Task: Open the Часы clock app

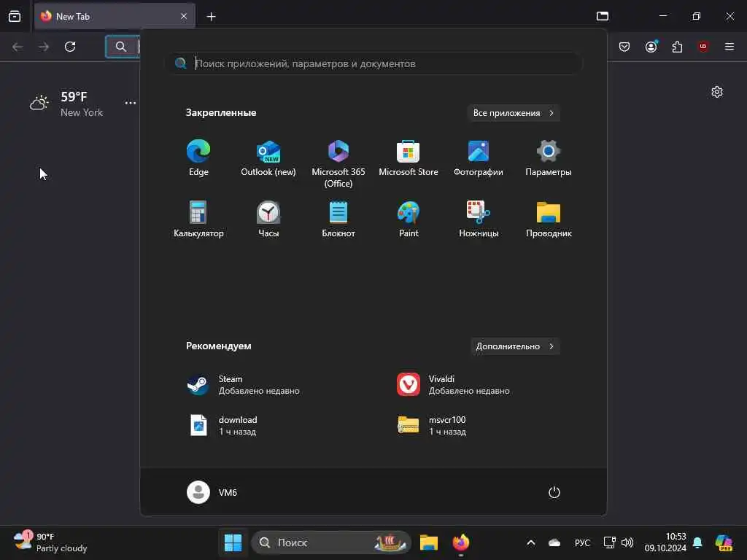Action: pyautogui.click(x=268, y=219)
